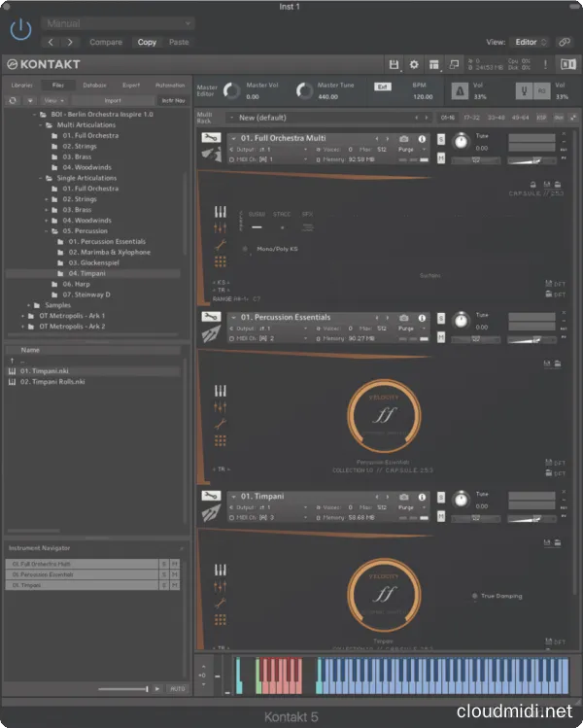Toggle the plugin power bypass button
The width and height of the screenshot is (583, 728).
20,30
